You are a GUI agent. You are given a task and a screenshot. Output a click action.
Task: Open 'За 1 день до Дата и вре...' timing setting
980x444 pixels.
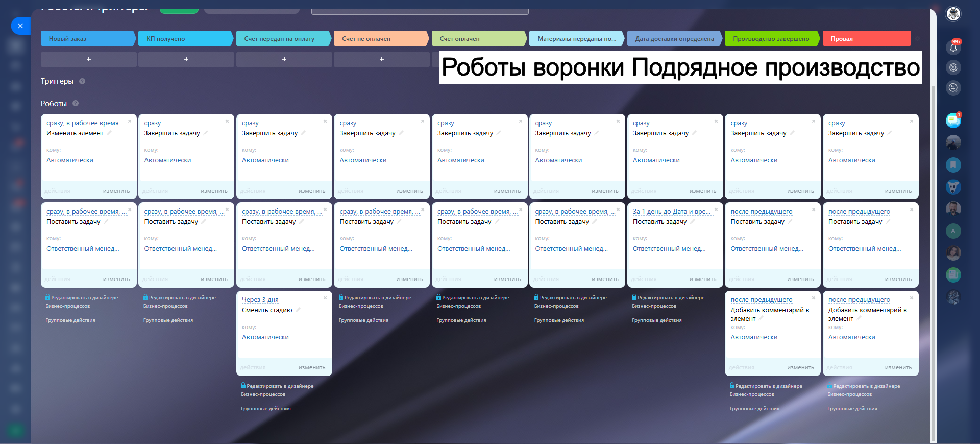(671, 212)
